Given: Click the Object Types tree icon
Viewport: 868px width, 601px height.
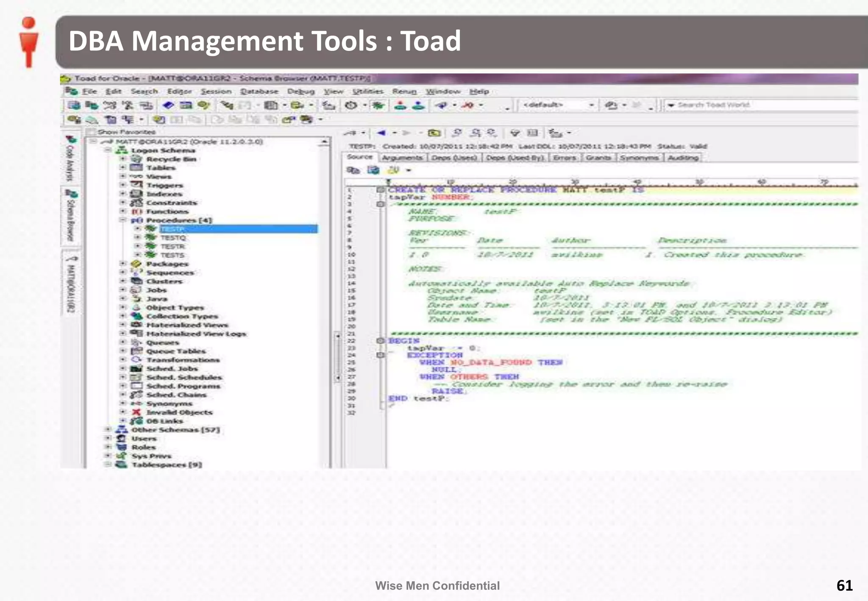Looking at the screenshot, I should [x=136, y=307].
